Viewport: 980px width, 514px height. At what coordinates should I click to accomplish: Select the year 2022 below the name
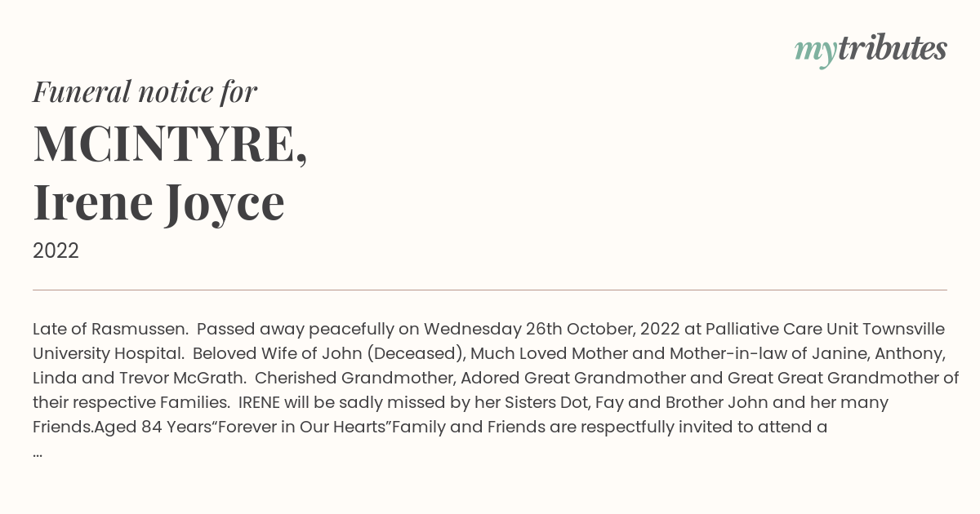coord(56,251)
